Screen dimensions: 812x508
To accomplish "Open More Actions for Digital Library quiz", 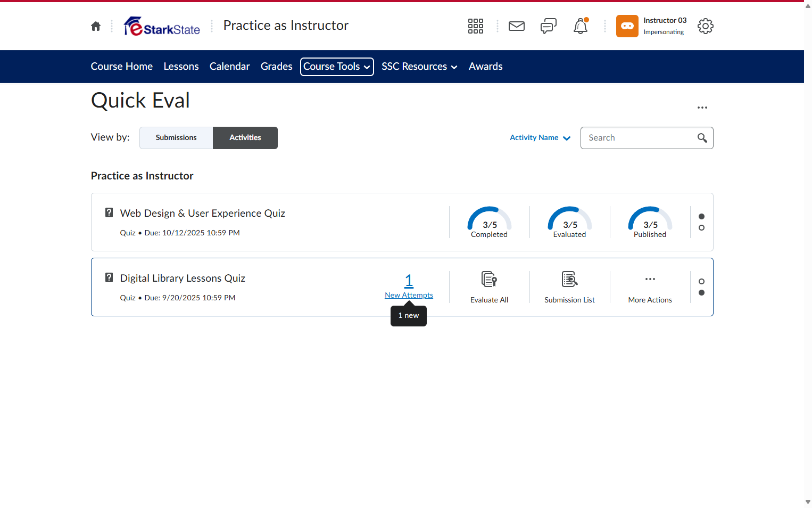I will click(650, 287).
